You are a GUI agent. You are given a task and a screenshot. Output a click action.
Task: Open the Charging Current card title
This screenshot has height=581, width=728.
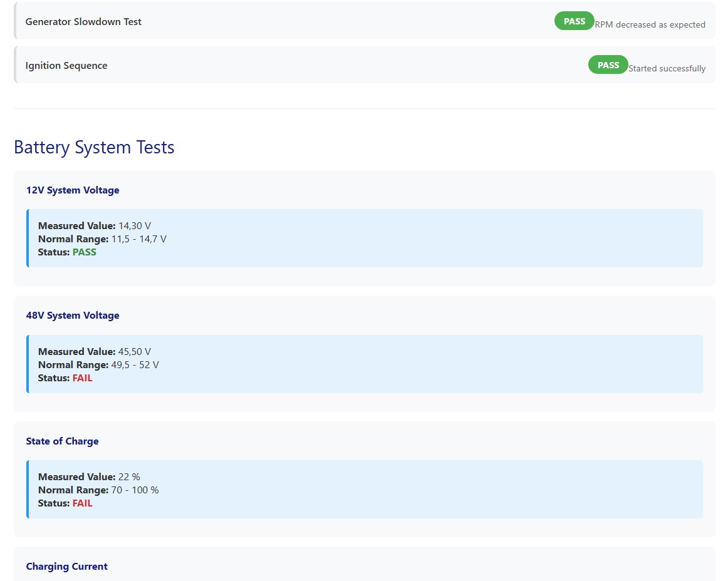point(66,567)
